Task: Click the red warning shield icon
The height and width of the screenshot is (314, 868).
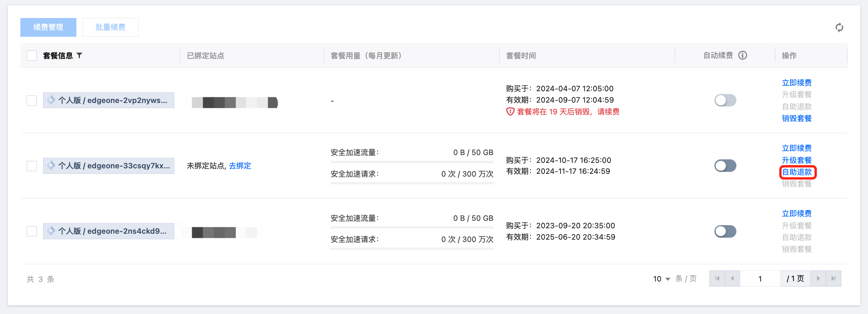Action: (x=510, y=112)
